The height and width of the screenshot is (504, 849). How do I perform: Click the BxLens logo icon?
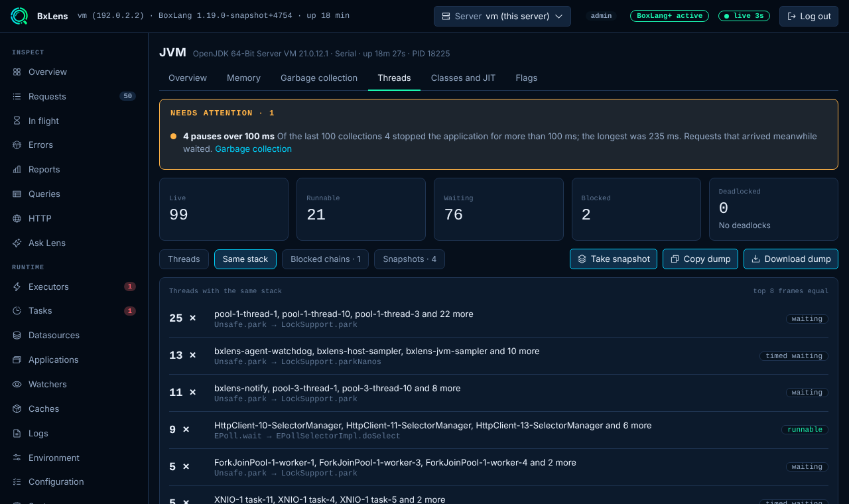point(19,16)
